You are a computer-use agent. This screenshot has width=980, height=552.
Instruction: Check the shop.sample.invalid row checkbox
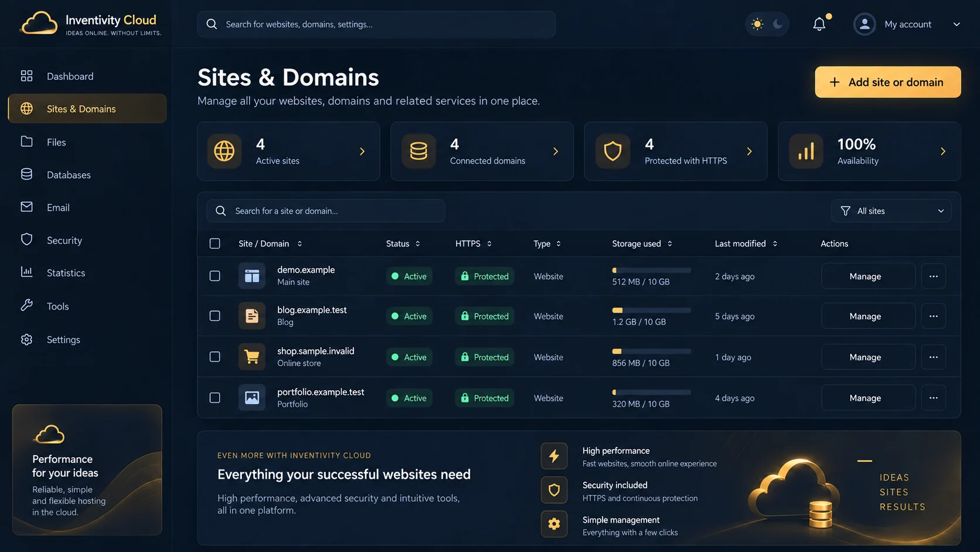215,357
